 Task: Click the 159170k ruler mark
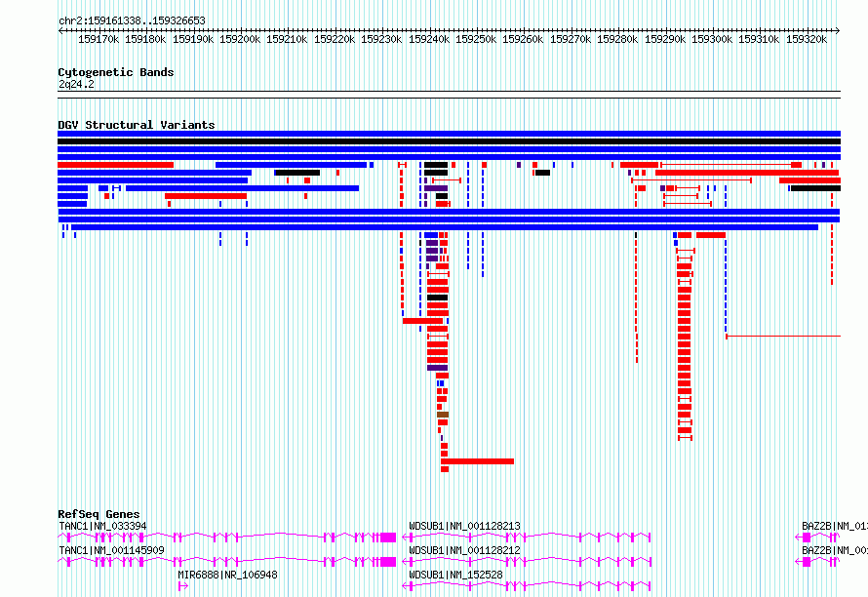[99, 39]
